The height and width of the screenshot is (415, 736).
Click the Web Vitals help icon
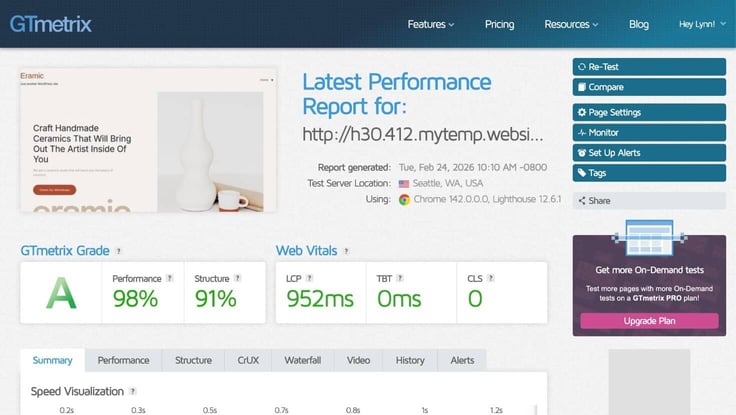coord(346,251)
